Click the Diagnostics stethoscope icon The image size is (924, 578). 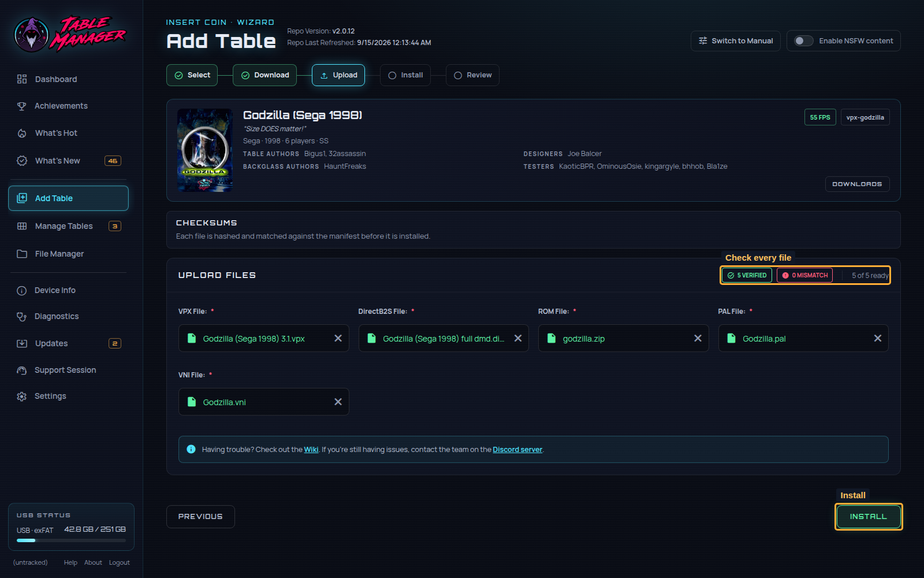click(x=22, y=316)
